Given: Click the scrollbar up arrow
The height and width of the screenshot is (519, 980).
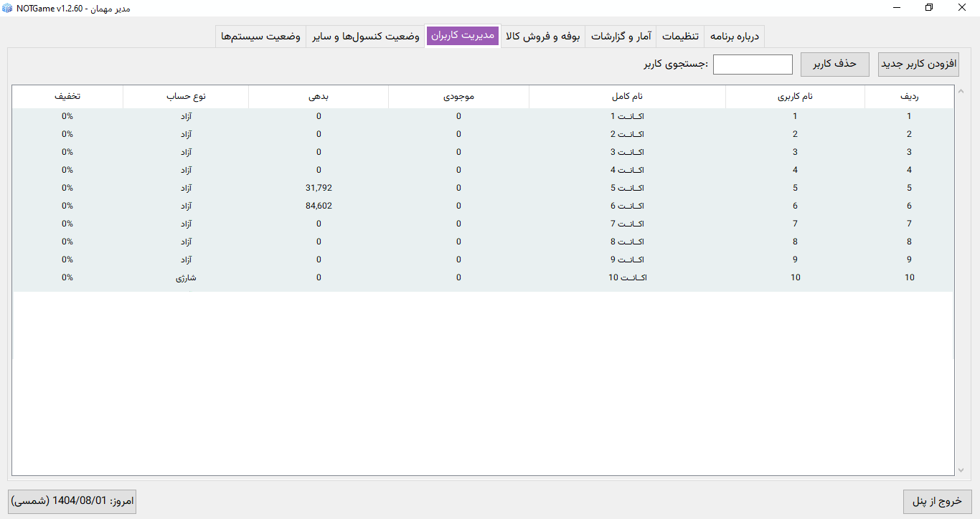Looking at the screenshot, I should 961,91.
